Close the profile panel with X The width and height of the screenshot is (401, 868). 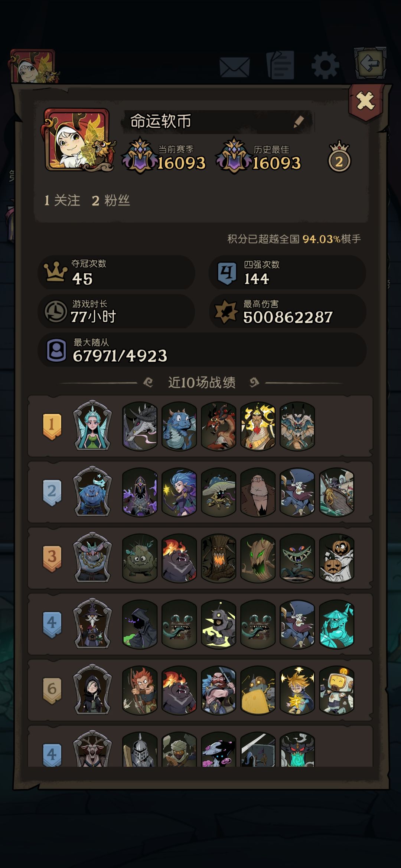pos(365,101)
